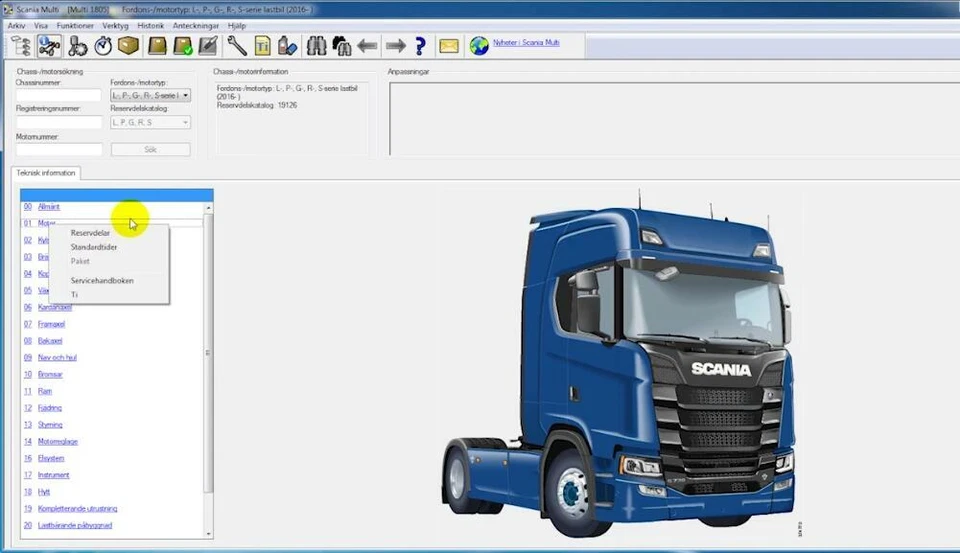Click the globe news icon
960x553 pixels.
[x=479, y=45]
